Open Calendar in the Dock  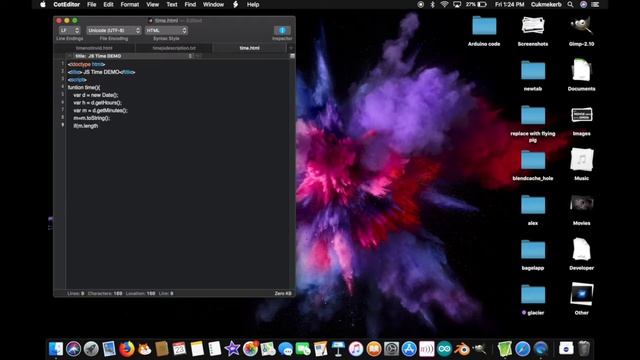click(179, 349)
